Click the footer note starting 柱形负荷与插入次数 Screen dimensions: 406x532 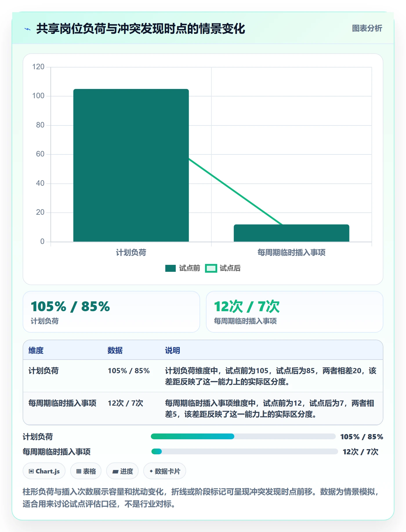click(x=201, y=498)
